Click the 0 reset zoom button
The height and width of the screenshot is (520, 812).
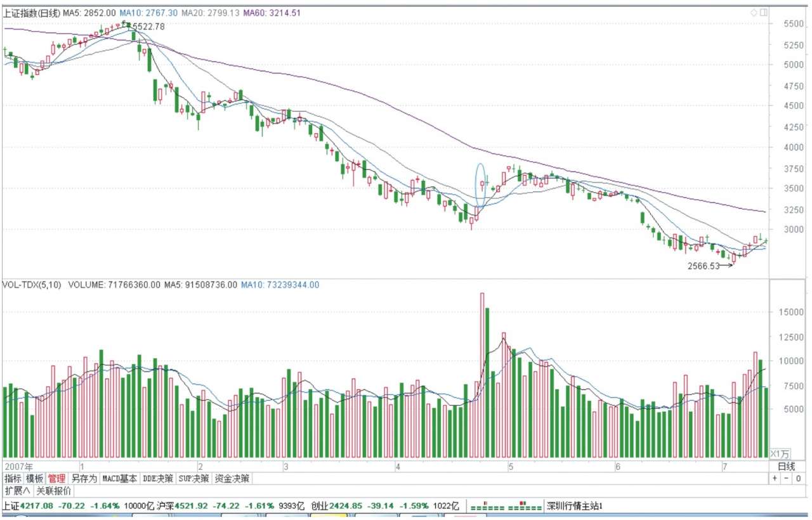[798, 478]
